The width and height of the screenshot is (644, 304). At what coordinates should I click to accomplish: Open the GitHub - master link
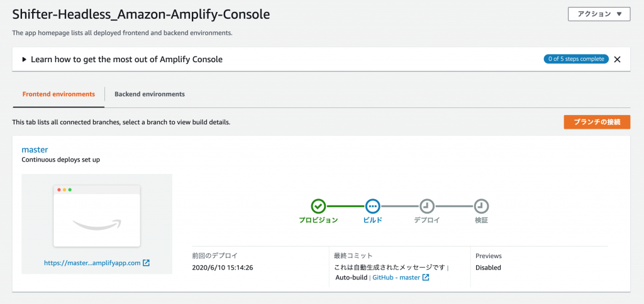pos(396,278)
